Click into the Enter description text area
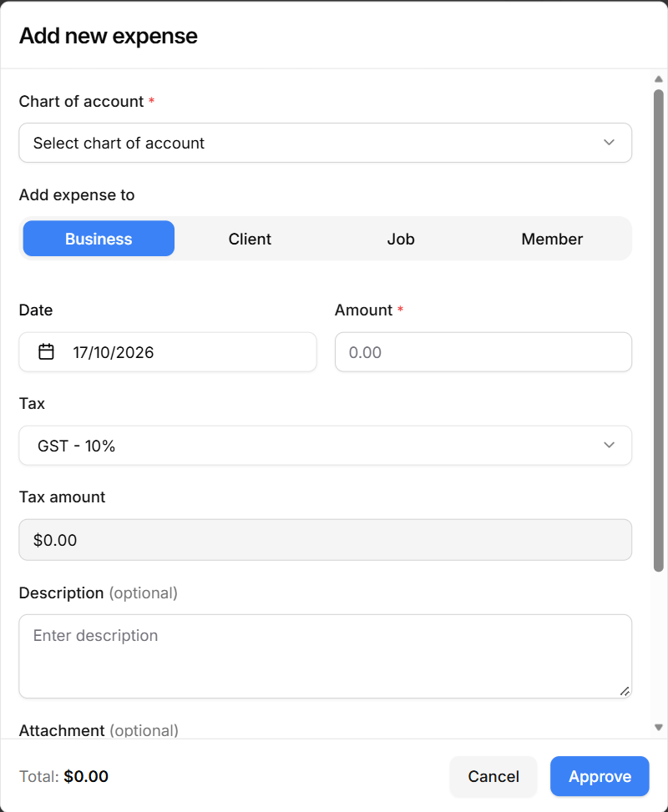This screenshot has width=668, height=812. 326,656
